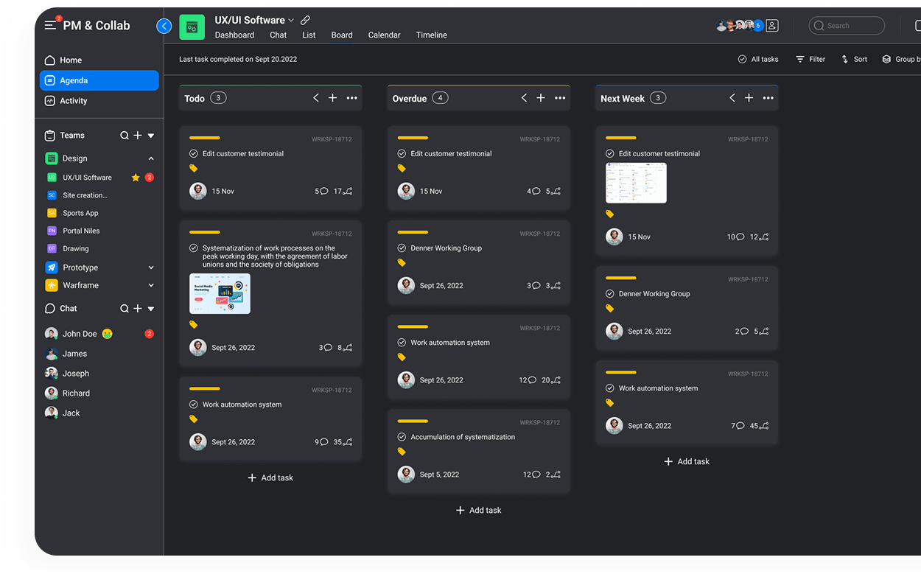The image size is (921, 588).
Task: Add a card to Todo column with plus icon
Action: click(332, 98)
